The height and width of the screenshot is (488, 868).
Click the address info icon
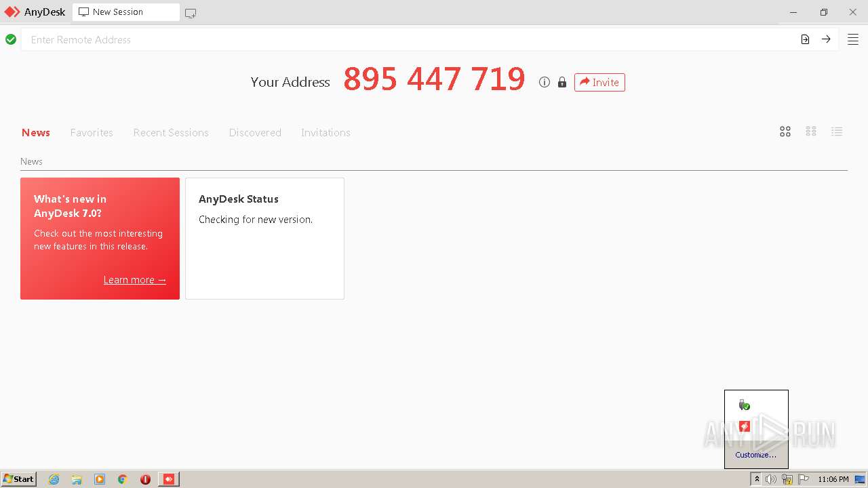pos(544,82)
